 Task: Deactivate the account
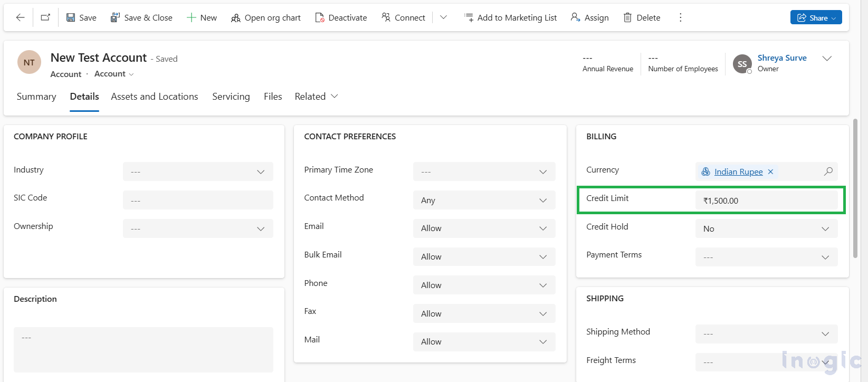click(x=341, y=17)
